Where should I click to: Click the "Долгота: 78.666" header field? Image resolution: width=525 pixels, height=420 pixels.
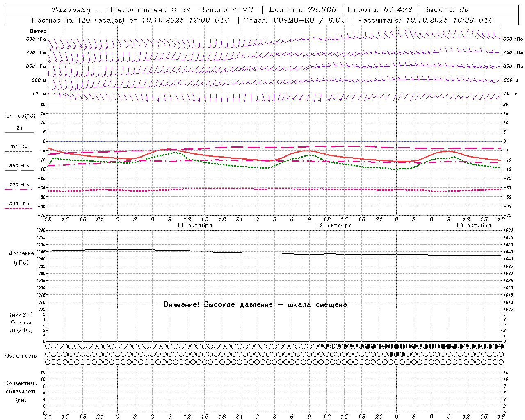pos(302,10)
